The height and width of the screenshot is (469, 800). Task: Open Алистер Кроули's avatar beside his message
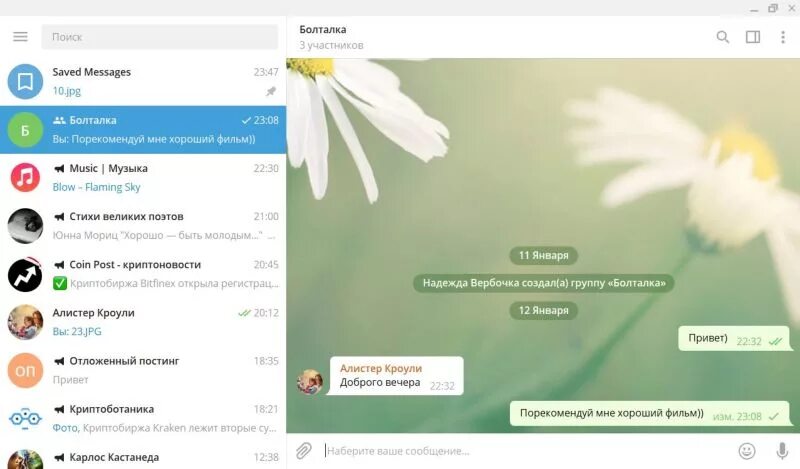coord(310,382)
